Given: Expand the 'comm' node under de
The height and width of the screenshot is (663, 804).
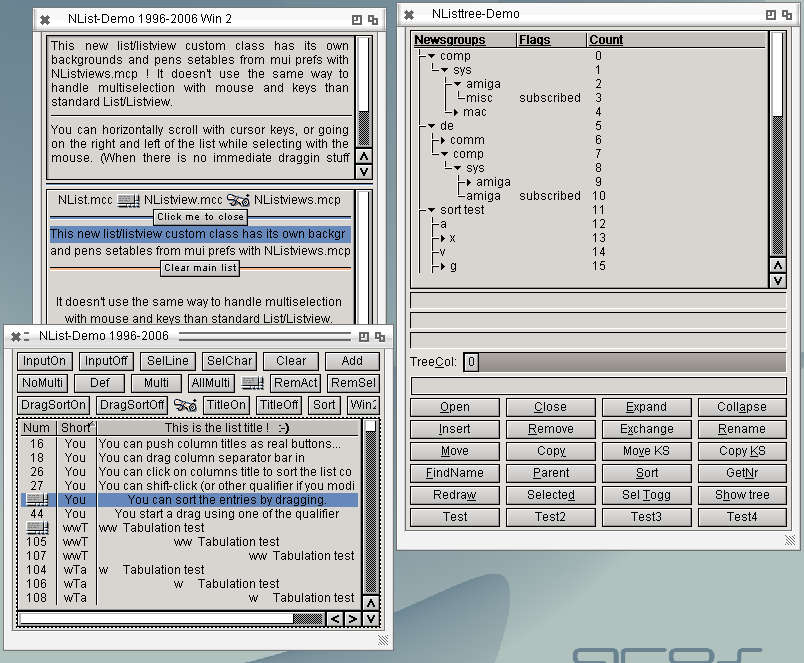Looking at the screenshot, I should click(442, 140).
